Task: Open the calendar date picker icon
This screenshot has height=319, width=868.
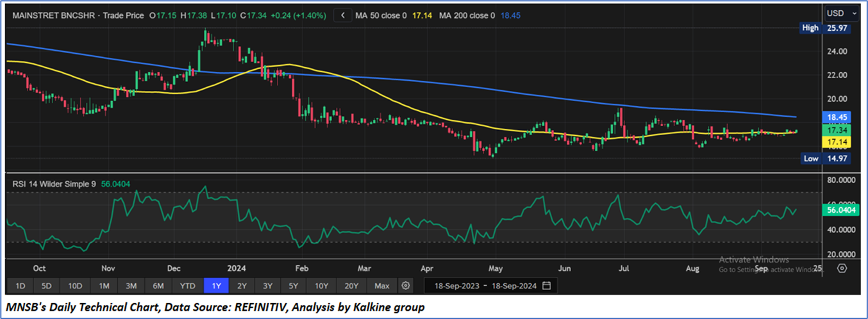Action: (546, 285)
